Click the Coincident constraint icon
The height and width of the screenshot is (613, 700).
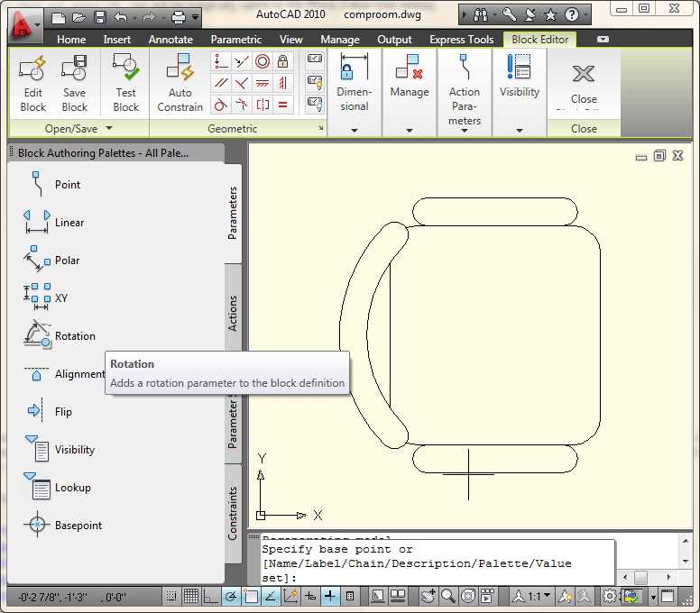pos(220,61)
